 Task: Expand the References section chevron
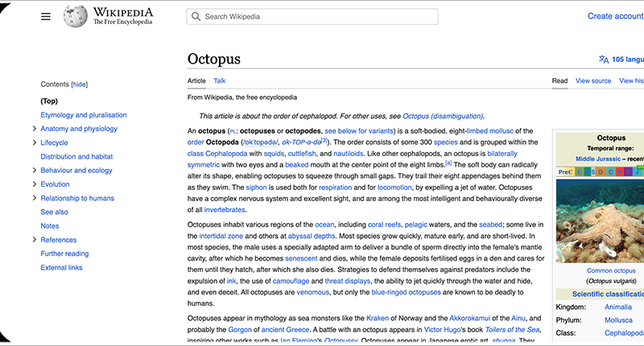point(34,240)
